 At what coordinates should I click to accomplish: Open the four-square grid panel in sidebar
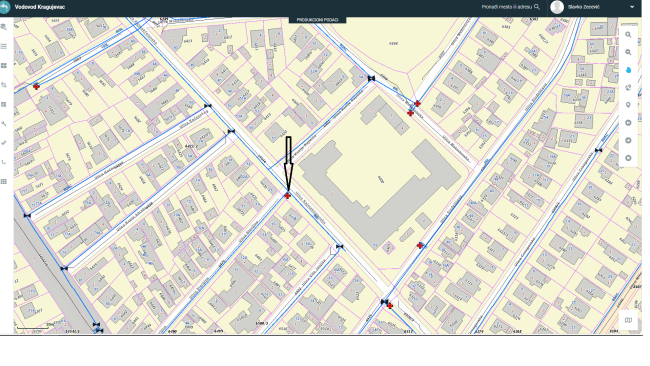coord(4,65)
